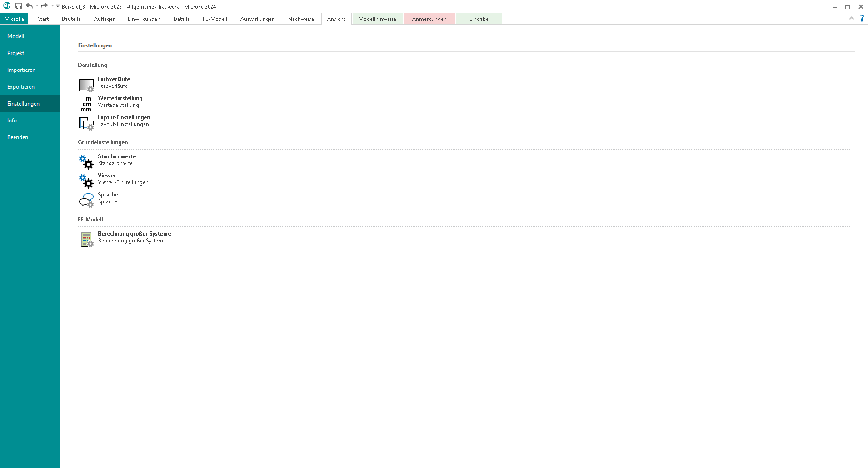Open the quick access toolbar customize dropdown
The height and width of the screenshot is (468, 868).
(58, 6)
